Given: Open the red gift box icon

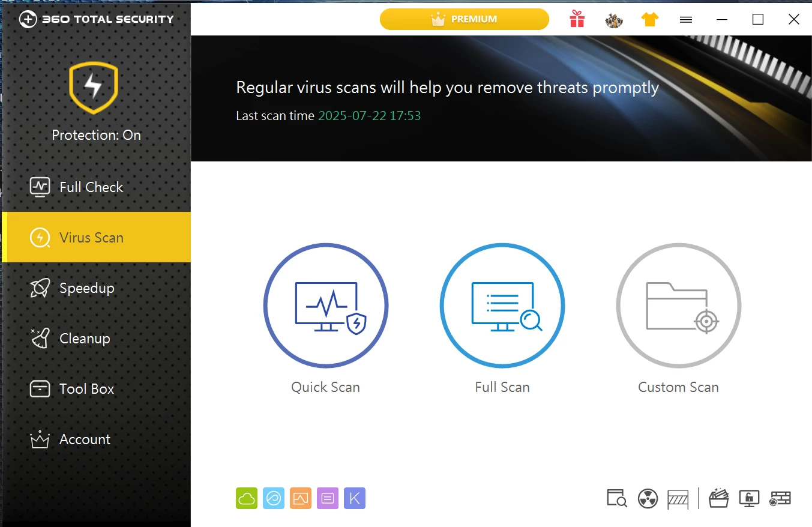Looking at the screenshot, I should point(577,19).
